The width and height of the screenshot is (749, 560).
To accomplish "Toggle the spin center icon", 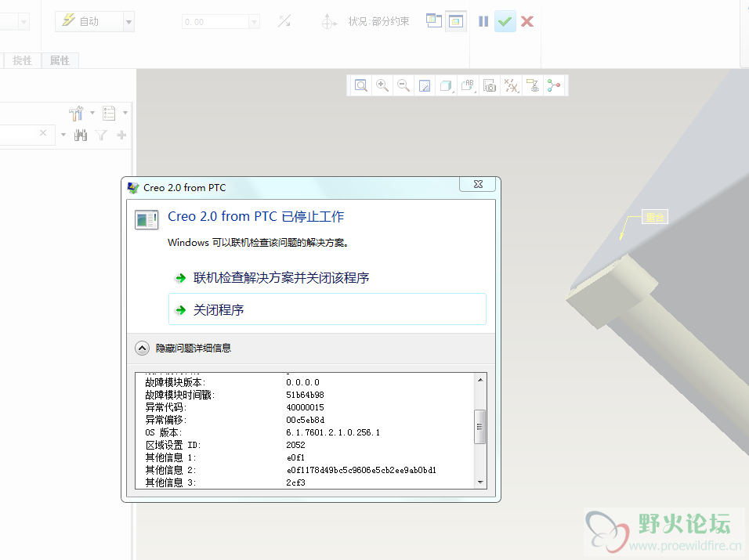I will point(554,86).
